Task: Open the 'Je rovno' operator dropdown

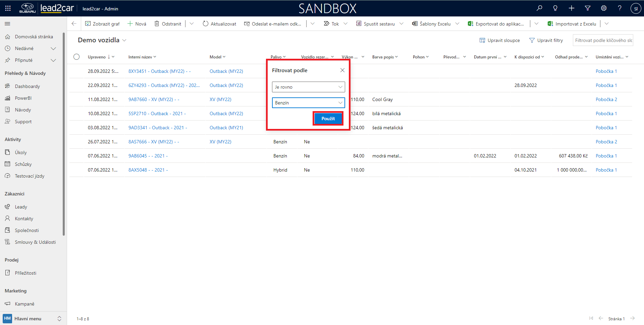Action: click(308, 87)
